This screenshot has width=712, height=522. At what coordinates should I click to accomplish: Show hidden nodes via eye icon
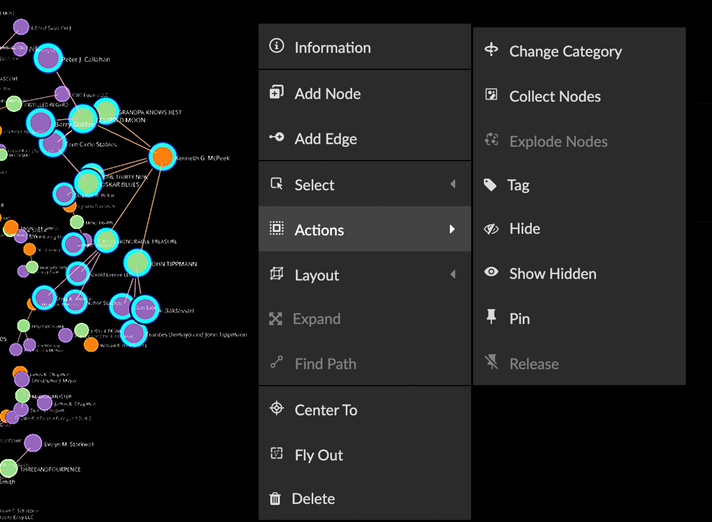point(491,272)
